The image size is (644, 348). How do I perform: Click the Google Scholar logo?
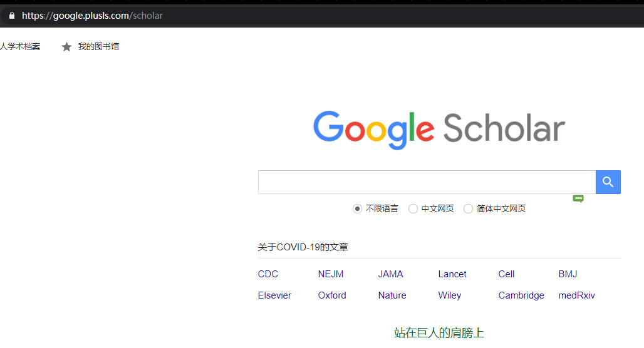(x=439, y=130)
